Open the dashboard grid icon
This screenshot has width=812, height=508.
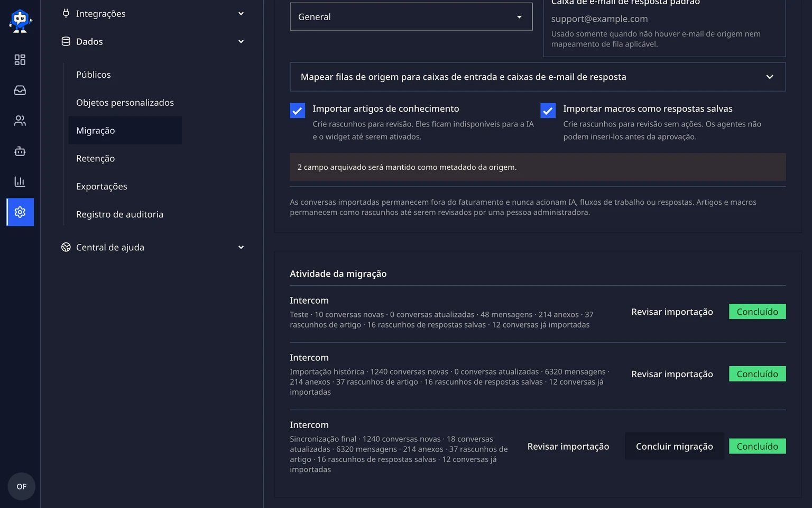click(20, 60)
